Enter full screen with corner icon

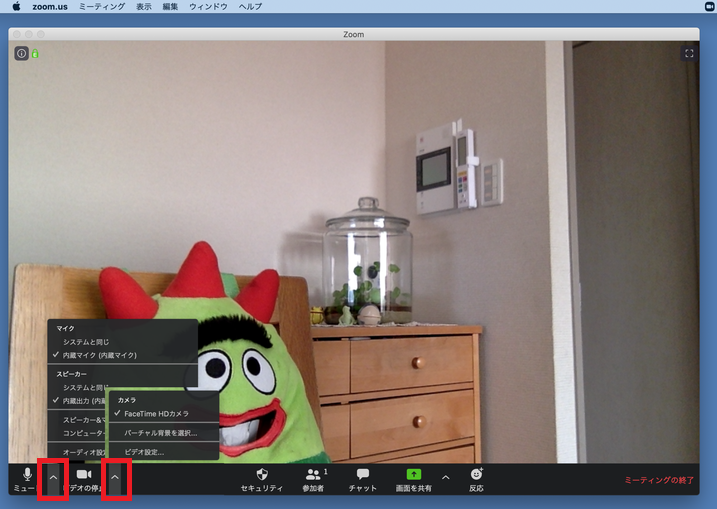[x=689, y=54]
